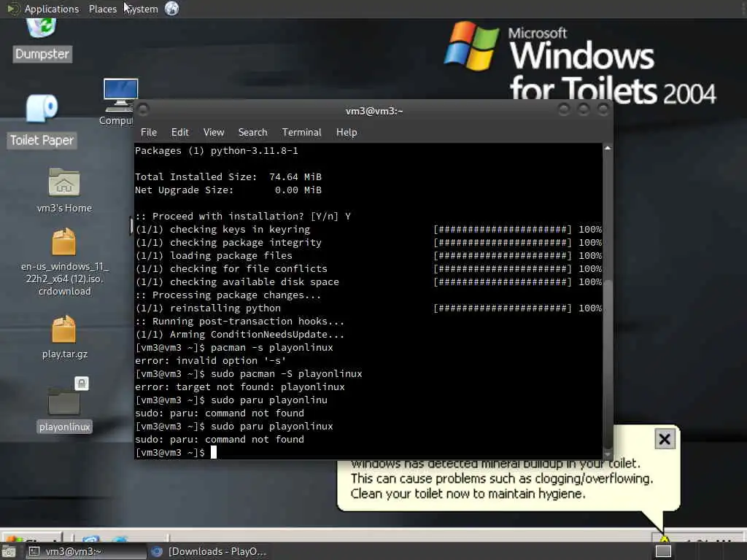This screenshot has width=747, height=560.
Task: Open the Computer desktop icon
Action: pyautogui.click(x=120, y=95)
